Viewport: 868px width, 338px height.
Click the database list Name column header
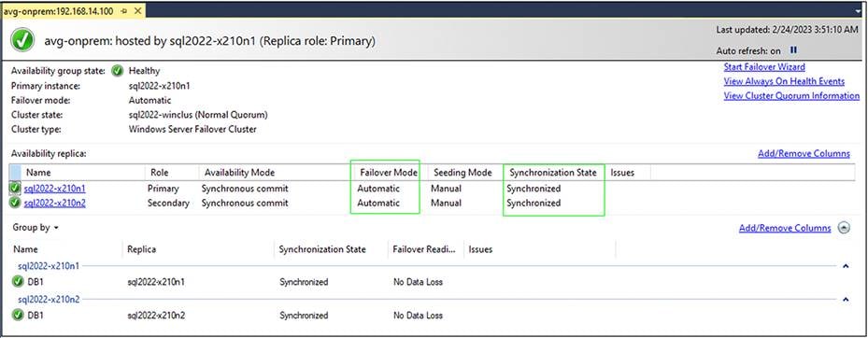[66, 249]
